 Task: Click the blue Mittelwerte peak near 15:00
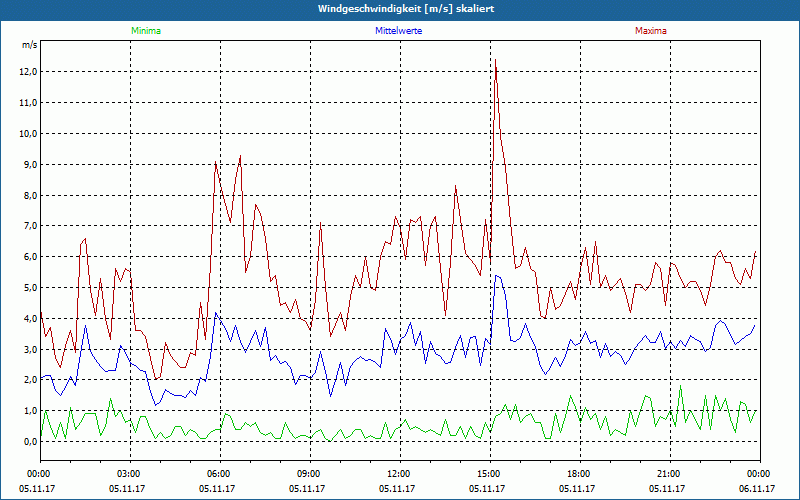tap(496, 276)
